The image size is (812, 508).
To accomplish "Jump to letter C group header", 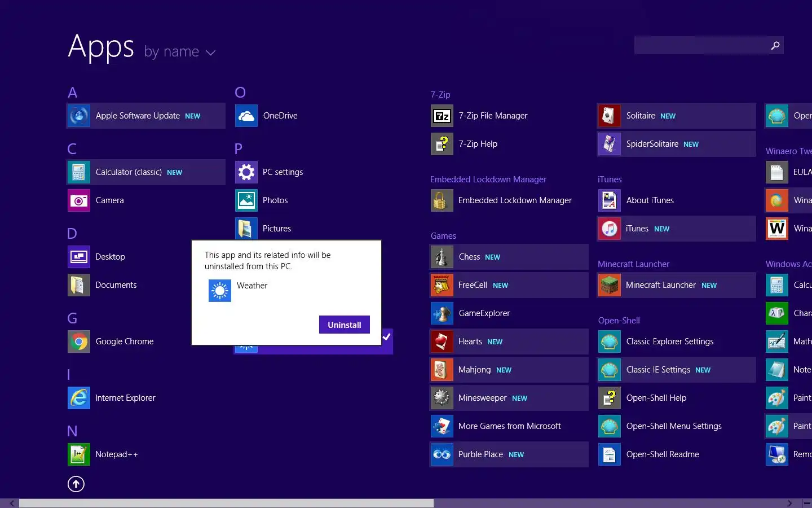I will (72, 149).
